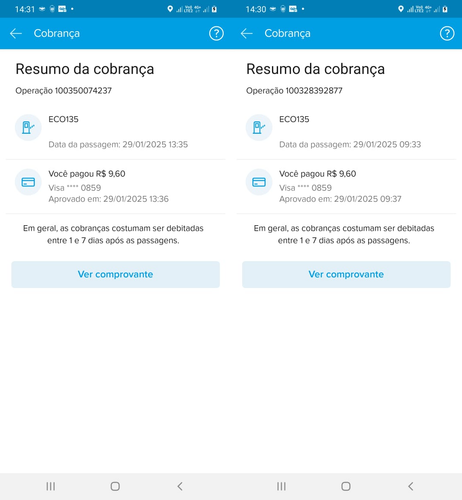Tap Você pagou R$ 9,60 on right screen

point(317,174)
